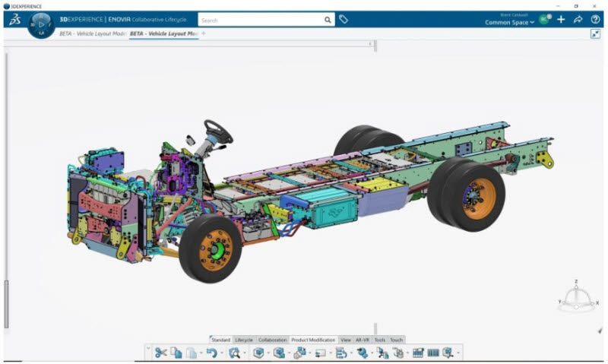Click the XYZ orientation robot in viewport corner
The image size is (608, 364).
(578, 297)
